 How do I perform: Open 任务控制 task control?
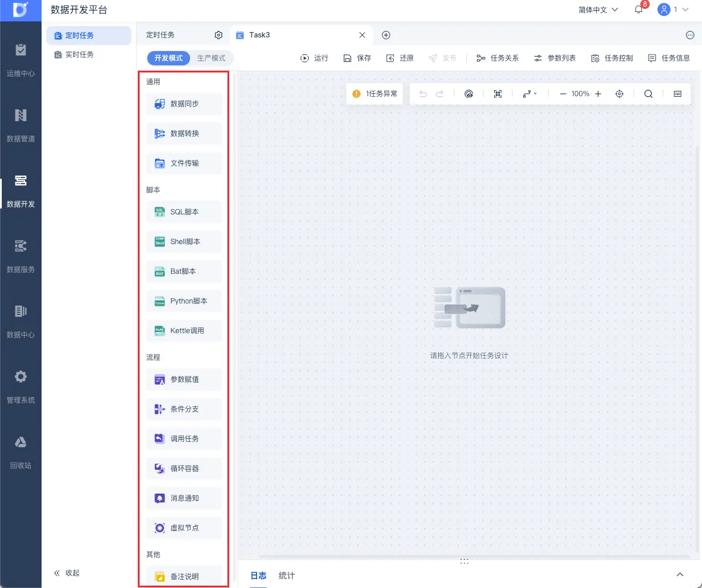coord(612,58)
